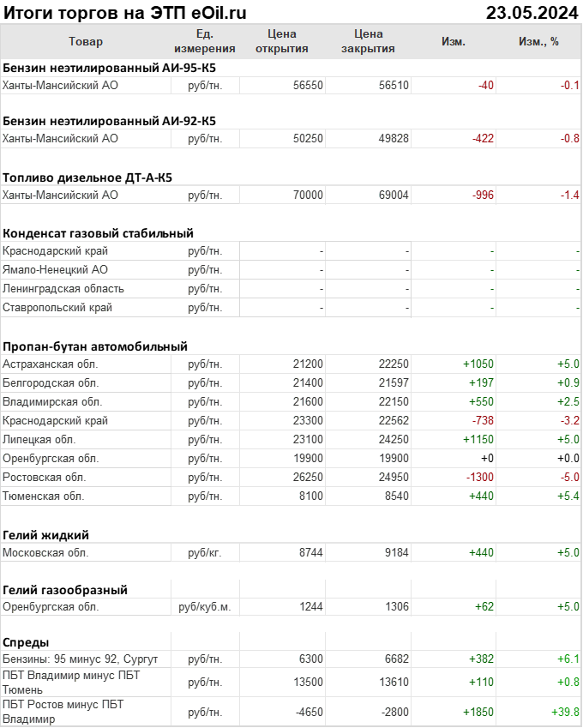Click the "Ед. измерения" header cell

(x=204, y=41)
